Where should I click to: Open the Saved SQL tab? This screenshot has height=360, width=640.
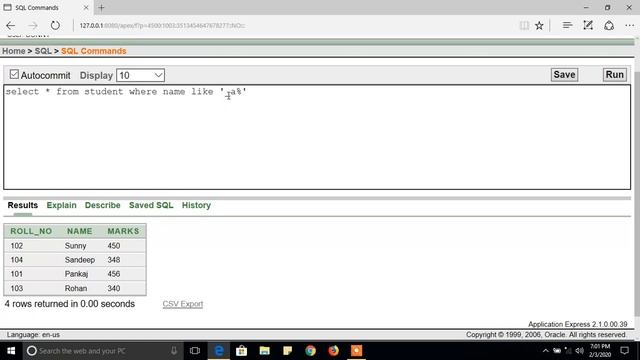pyautogui.click(x=151, y=205)
